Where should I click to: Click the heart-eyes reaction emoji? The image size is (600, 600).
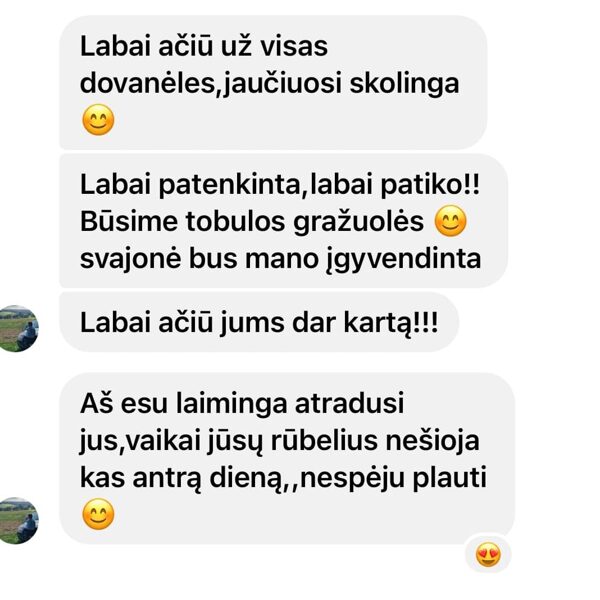coord(488,554)
